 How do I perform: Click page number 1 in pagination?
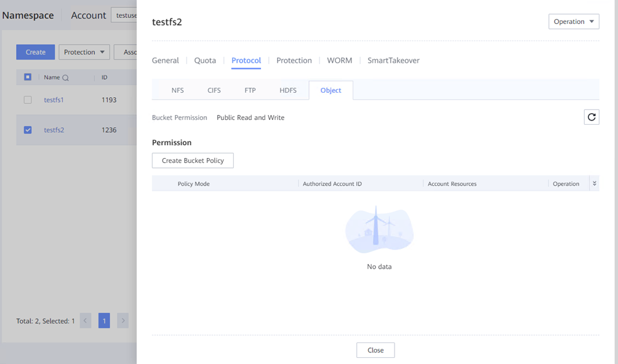coord(104,320)
